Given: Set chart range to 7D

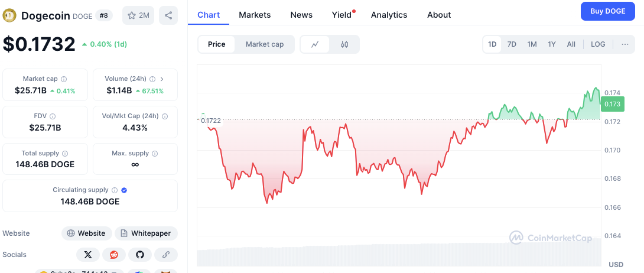Looking at the screenshot, I should click(x=512, y=44).
